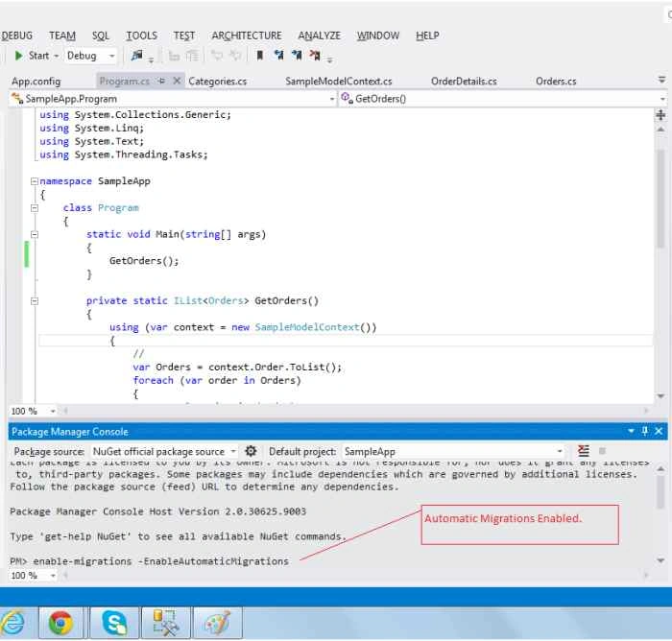Open the GetOrders() member dropdown
672x641 pixels.
[x=662, y=99]
